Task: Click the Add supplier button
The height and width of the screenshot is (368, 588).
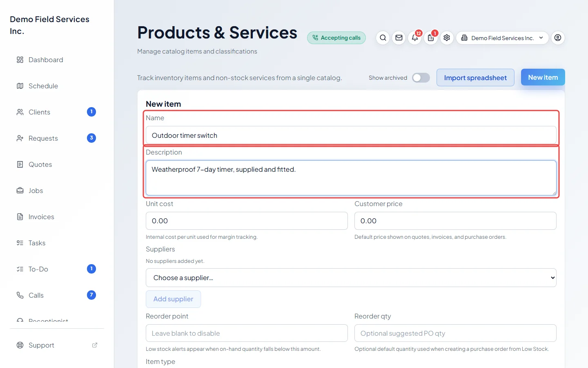Action: [173, 299]
